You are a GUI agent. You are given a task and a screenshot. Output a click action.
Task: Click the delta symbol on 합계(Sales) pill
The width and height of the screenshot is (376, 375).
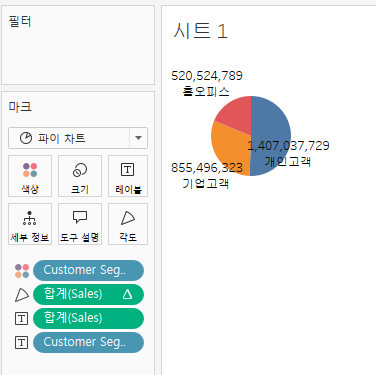tap(127, 294)
